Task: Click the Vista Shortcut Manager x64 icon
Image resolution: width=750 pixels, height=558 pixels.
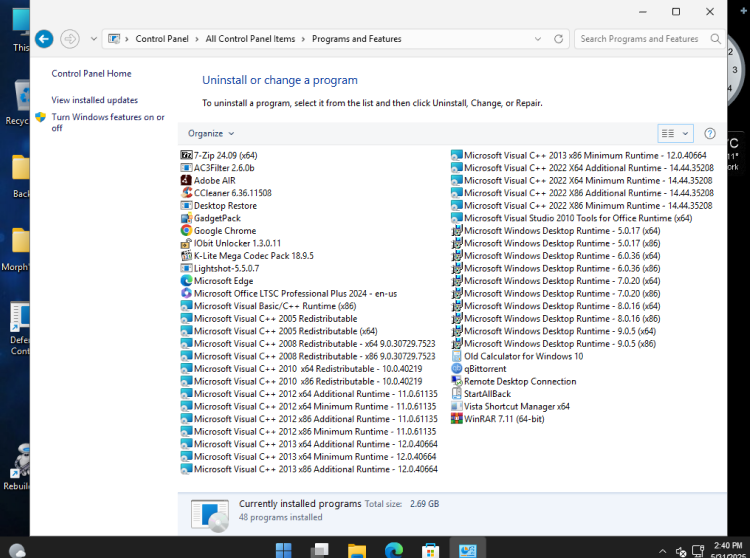Action: 457,406
